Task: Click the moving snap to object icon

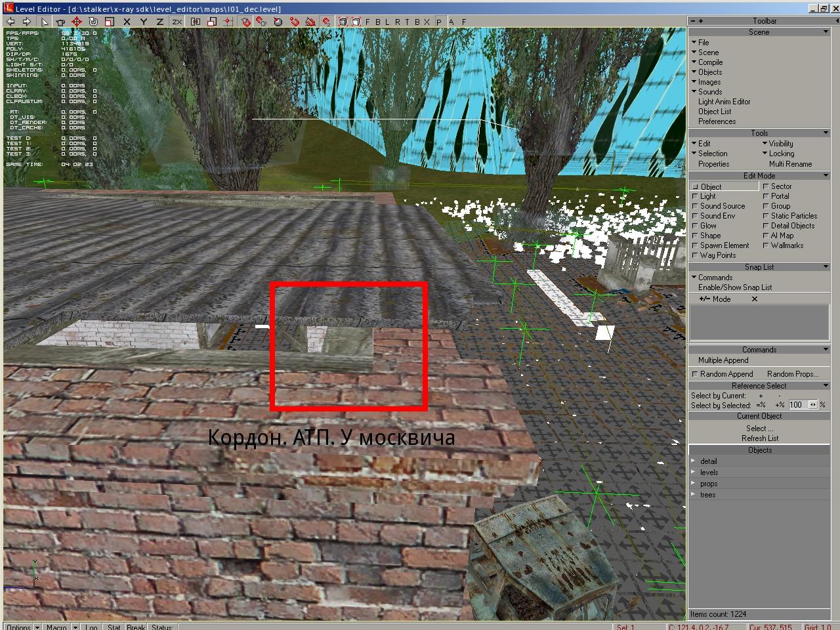Action: pyautogui.click(x=262, y=22)
